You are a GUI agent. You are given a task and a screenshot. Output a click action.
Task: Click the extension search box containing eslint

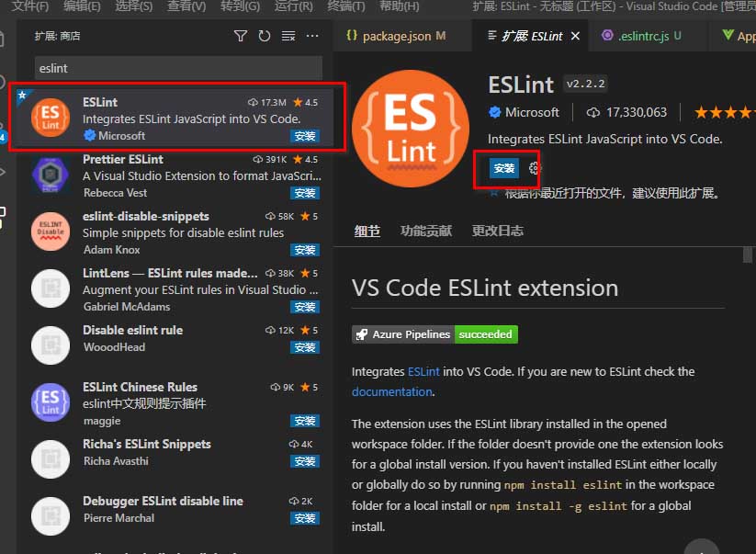(178, 68)
